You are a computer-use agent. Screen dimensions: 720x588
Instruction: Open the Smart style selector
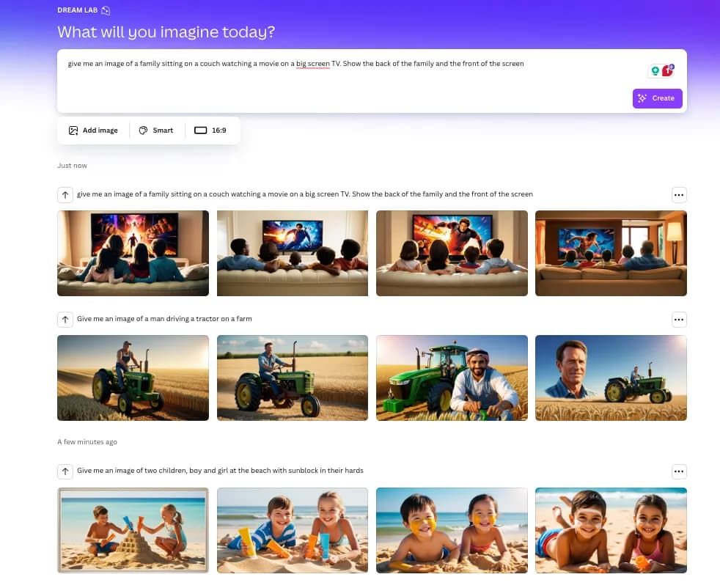156,131
